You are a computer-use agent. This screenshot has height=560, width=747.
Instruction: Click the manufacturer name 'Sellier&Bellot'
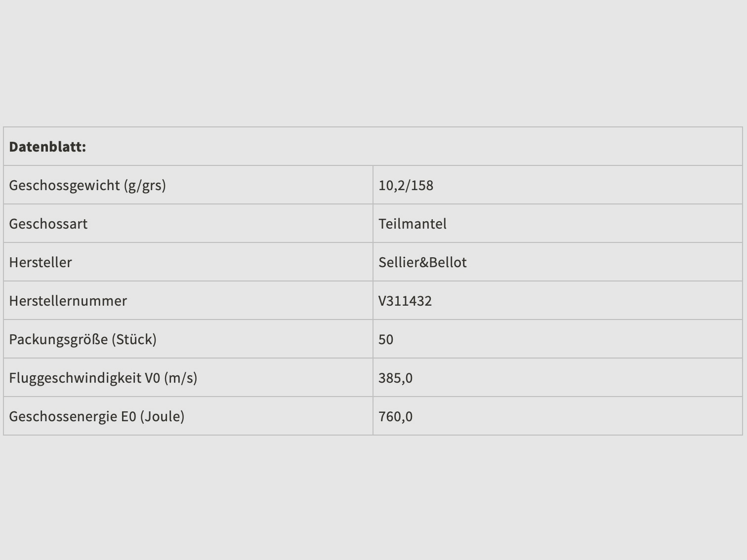[422, 262]
